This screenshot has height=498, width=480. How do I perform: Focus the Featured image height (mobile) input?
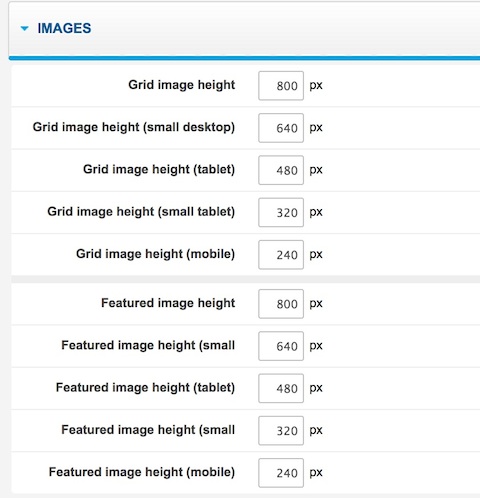click(x=281, y=473)
